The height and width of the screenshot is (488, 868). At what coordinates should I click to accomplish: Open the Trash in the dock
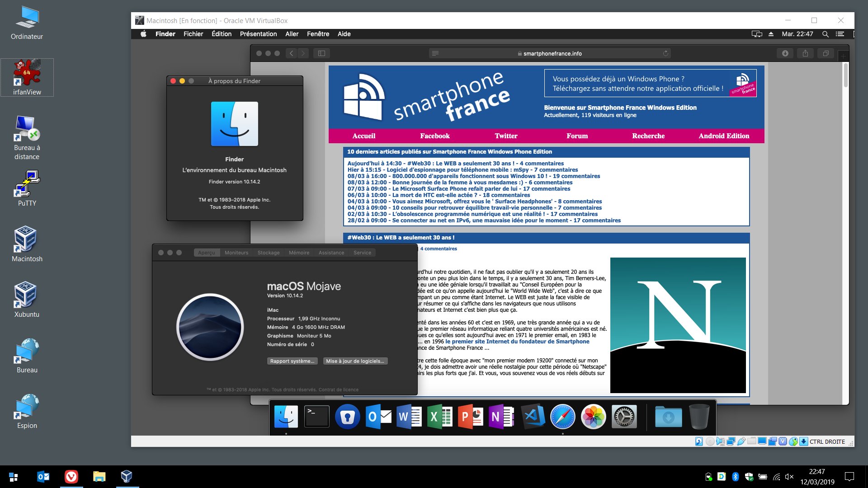tap(699, 416)
